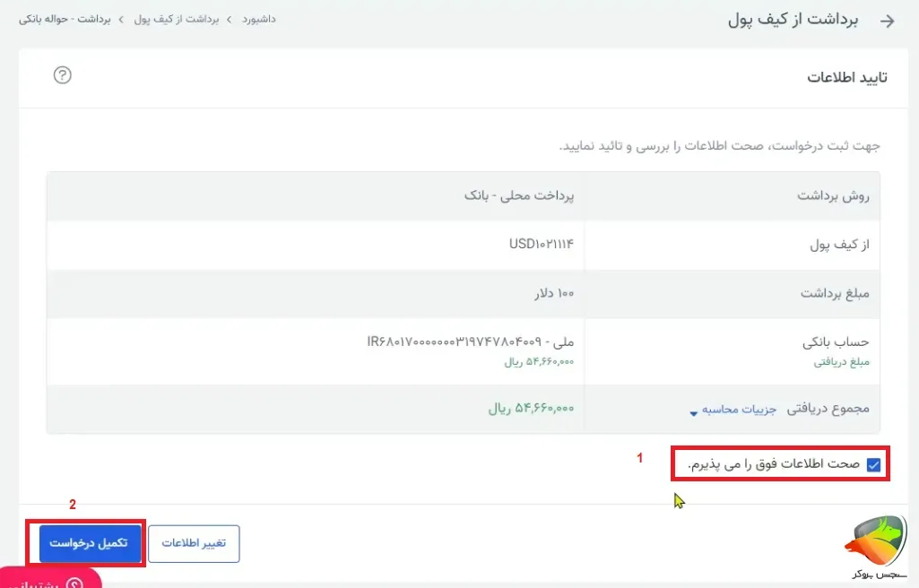Click the پشتیبانی support chat icon
Viewport: 919px width, 588px height.
[74, 584]
